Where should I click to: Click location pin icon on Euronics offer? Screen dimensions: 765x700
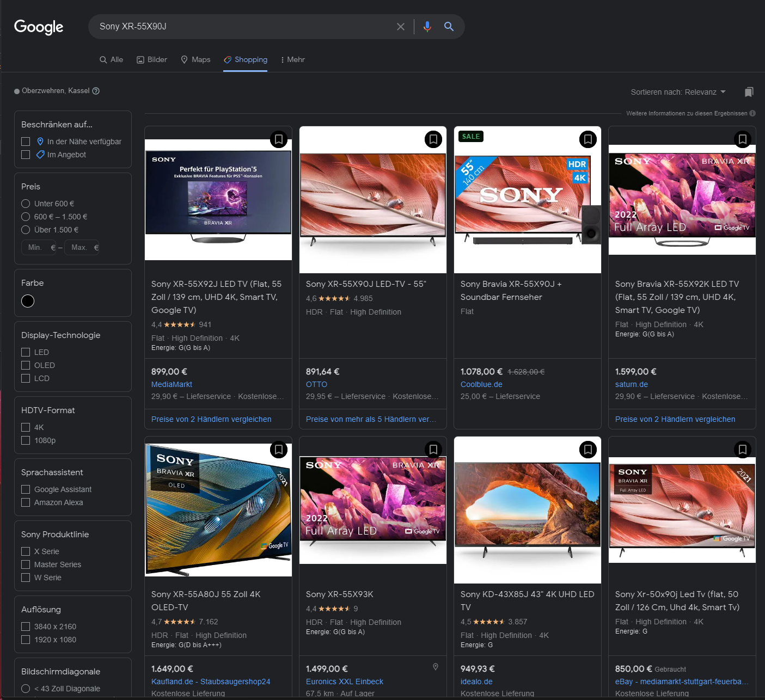point(436,667)
